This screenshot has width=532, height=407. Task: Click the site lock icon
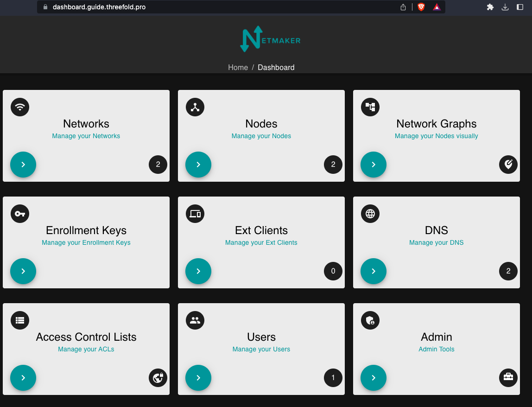[45, 7]
